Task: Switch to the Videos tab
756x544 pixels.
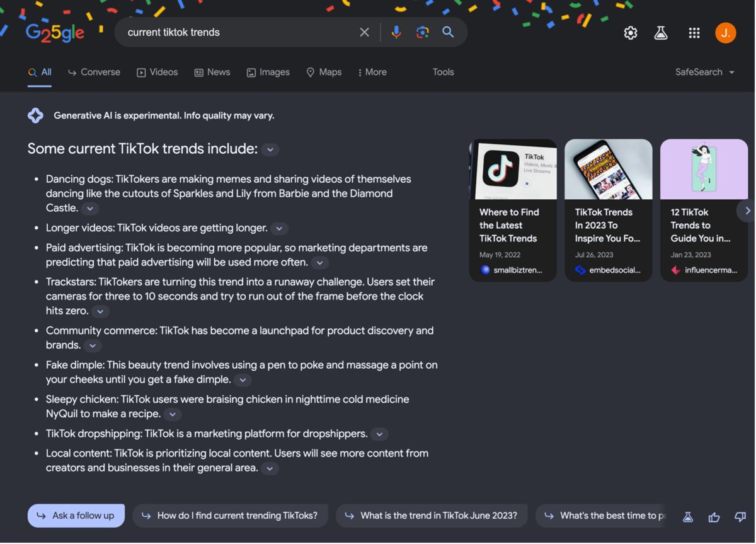Action: pos(157,72)
